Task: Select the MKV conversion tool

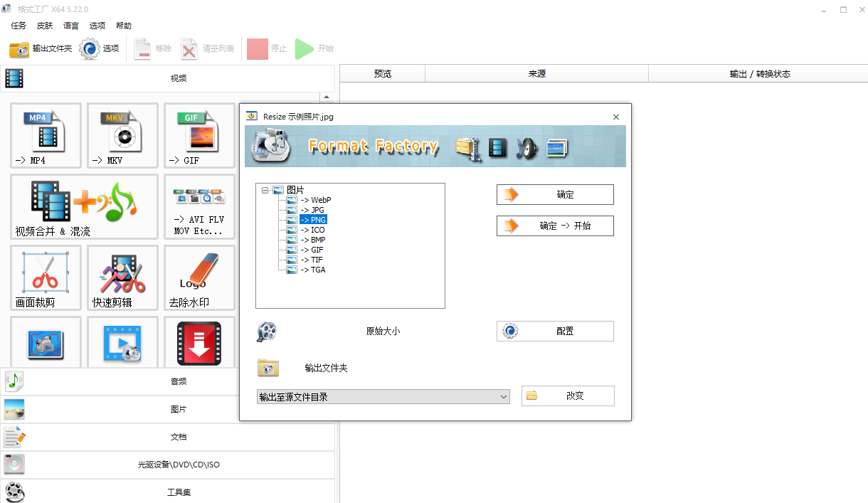Action: click(122, 135)
